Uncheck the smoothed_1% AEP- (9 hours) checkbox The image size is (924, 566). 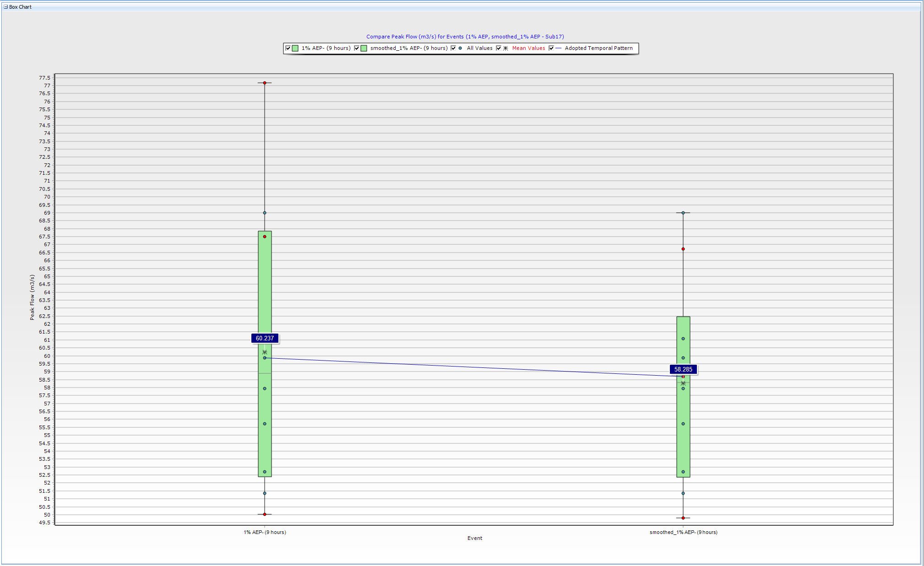357,48
